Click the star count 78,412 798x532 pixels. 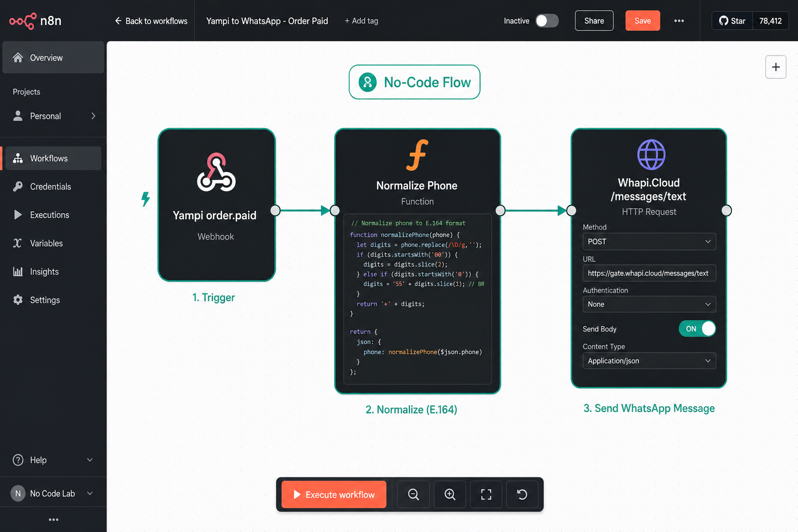[x=770, y=21]
